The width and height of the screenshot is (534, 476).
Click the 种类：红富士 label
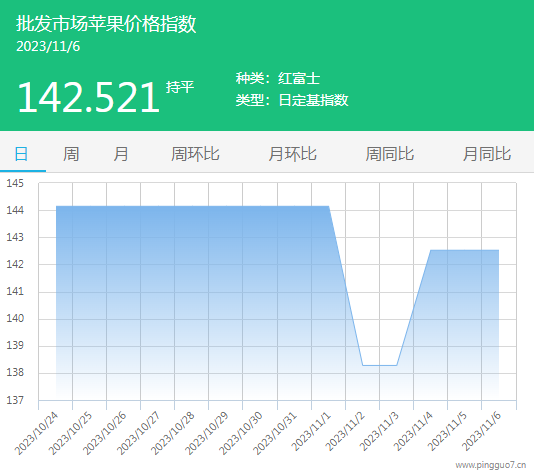tap(278, 78)
